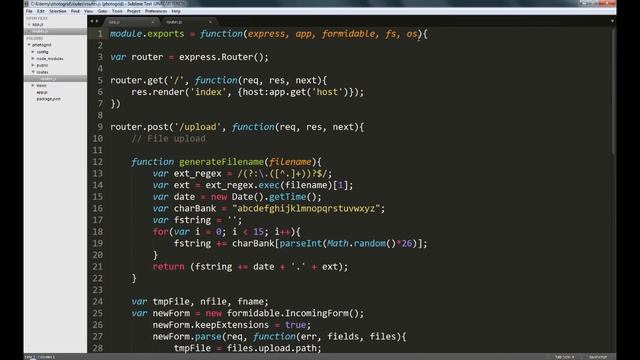The image size is (640, 360).
Task: Open the Selection menu
Action: point(58,11)
